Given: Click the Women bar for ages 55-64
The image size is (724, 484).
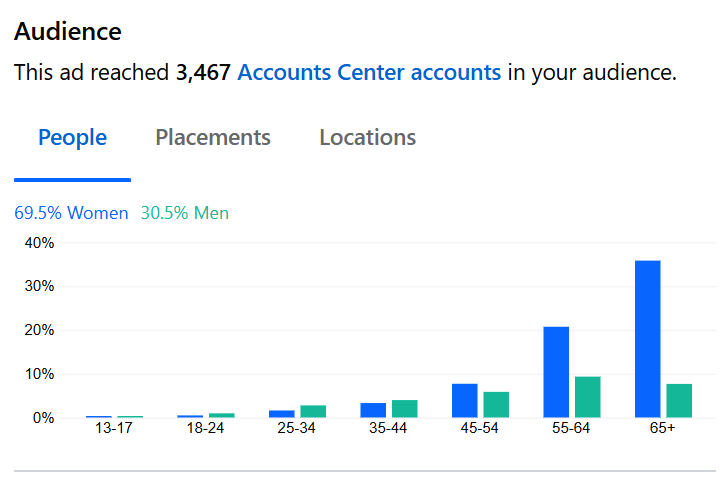Looking at the screenshot, I should tap(556, 372).
